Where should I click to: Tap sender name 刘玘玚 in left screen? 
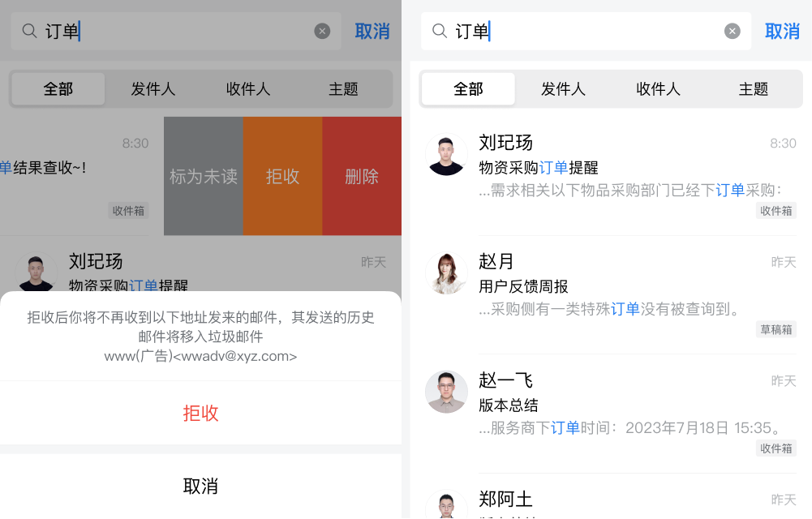tap(96, 261)
